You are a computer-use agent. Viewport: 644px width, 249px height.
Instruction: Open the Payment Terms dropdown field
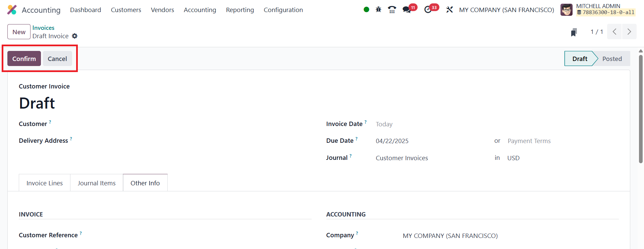(529, 141)
